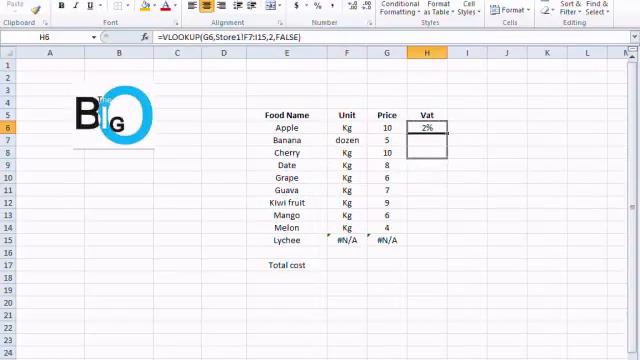Select the "Total cost" cell
640x360 pixels.
(x=287, y=265)
